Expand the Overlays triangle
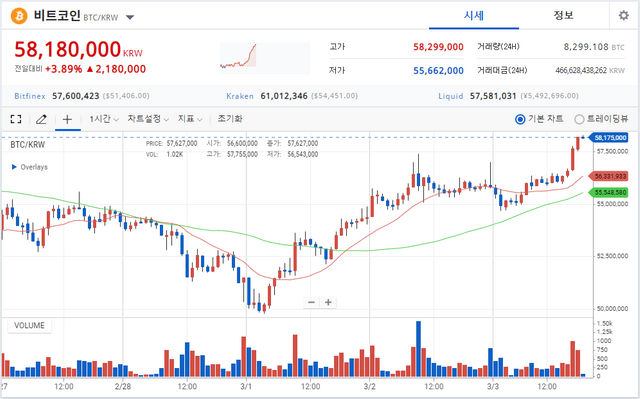 (14, 167)
